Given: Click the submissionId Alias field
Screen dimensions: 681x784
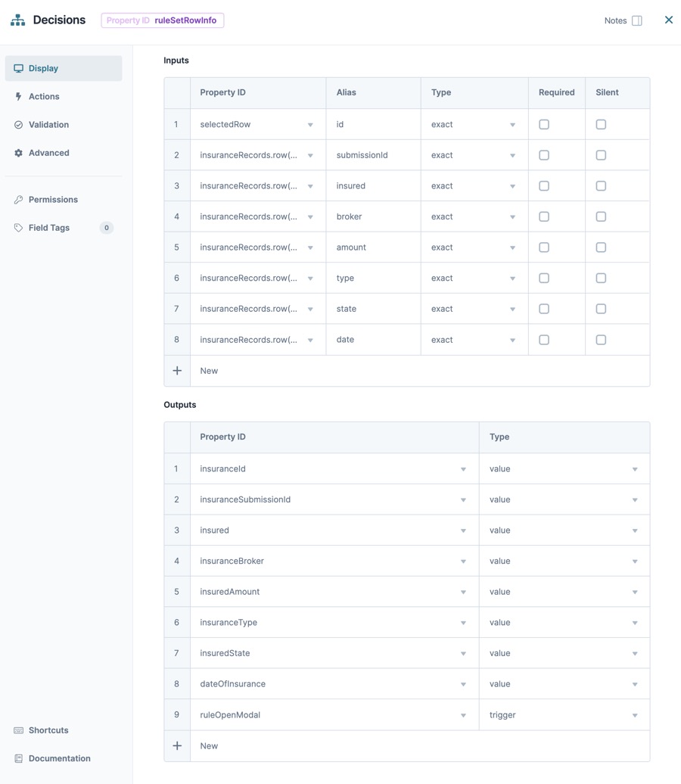Looking at the screenshot, I should [373, 155].
